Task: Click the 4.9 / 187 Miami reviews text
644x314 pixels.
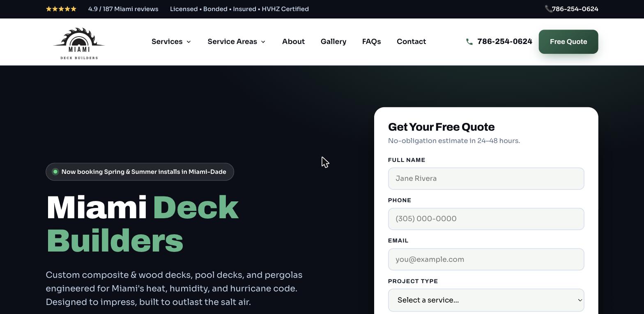Action: coord(123,9)
